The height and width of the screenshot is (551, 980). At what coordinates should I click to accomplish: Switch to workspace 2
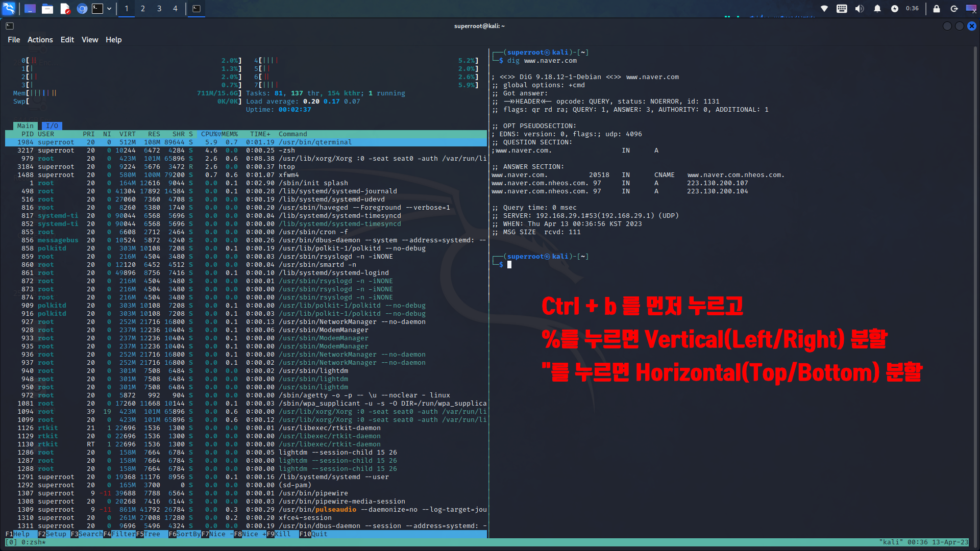click(143, 9)
